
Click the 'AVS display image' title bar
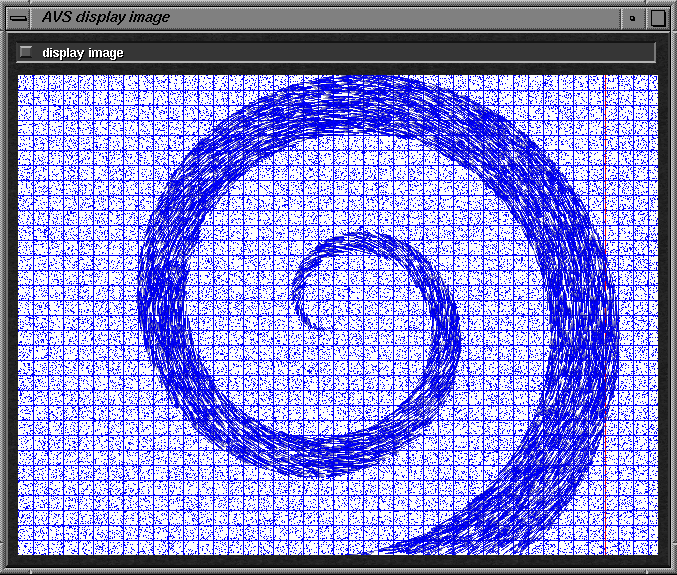pos(326,18)
